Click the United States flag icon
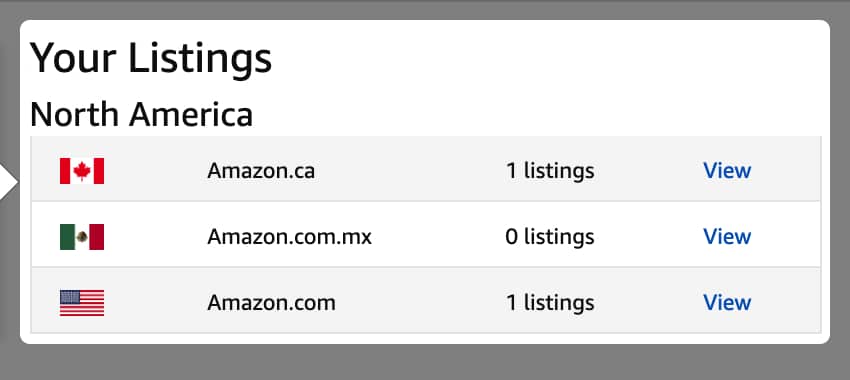The image size is (850, 380). pos(82,302)
